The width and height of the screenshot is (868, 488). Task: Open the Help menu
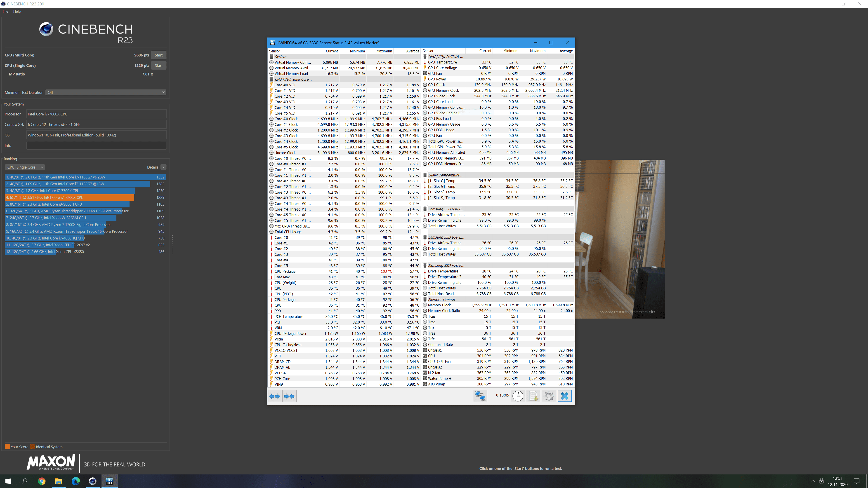(x=17, y=11)
